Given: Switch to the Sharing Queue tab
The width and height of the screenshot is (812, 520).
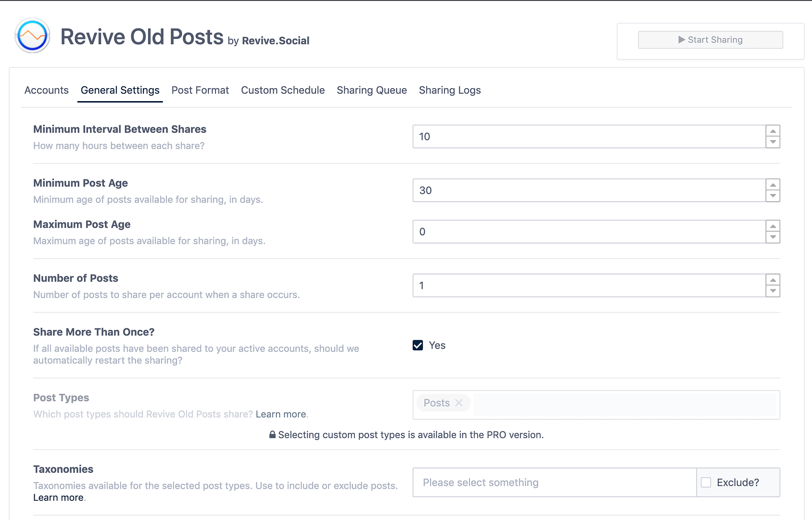Looking at the screenshot, I should tap(371, 90).
